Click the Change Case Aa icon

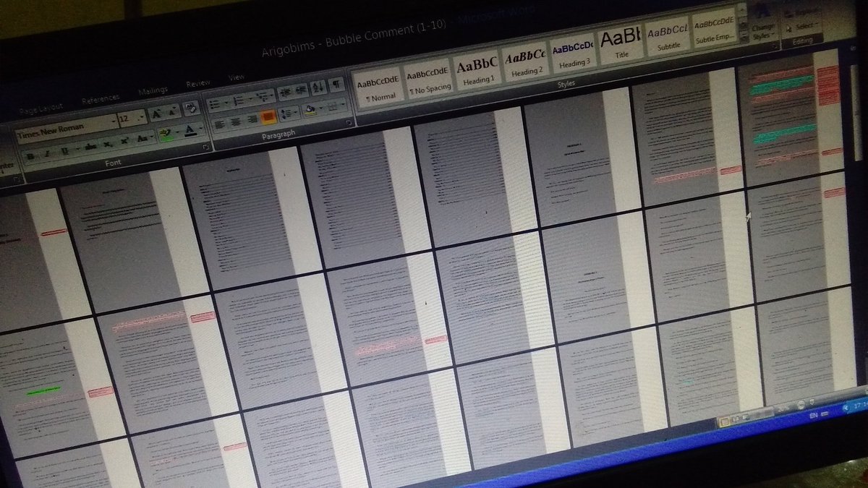click(x=142, y=138)
